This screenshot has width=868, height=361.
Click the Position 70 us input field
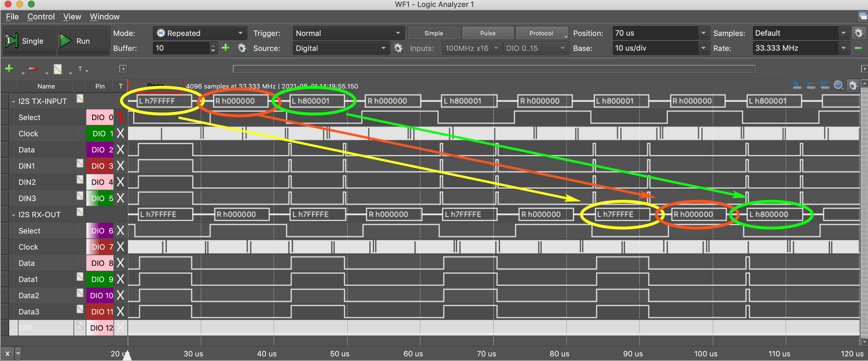point(655,33)
